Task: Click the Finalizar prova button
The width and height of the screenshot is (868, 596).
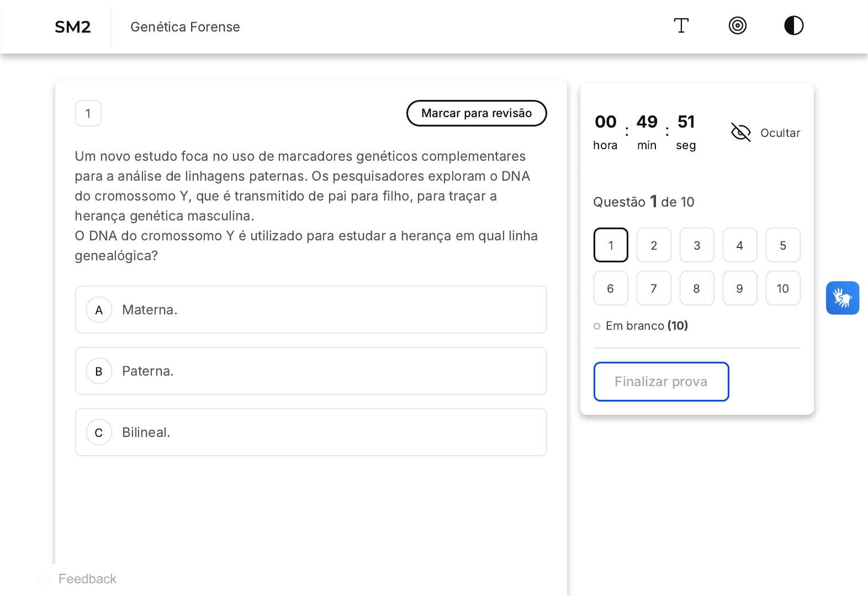Action: 661,382
